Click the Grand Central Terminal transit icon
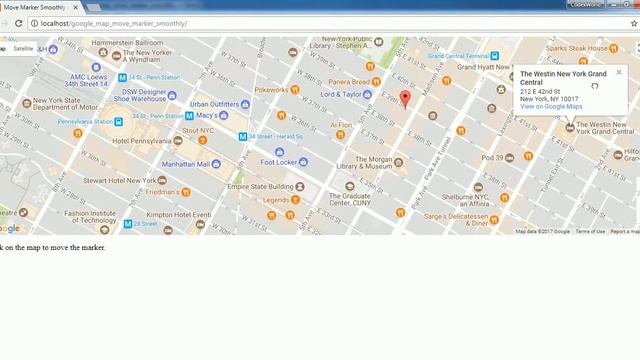Viewport: 640px width, 360px height. [x=495, y=56]
